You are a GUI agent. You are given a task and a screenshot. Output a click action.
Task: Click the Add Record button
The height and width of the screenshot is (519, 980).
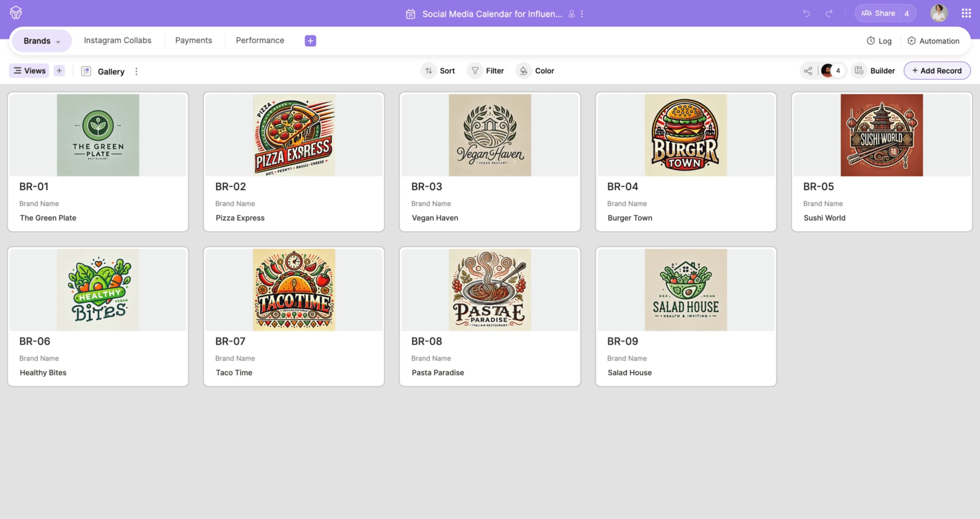tap(937, 71)
